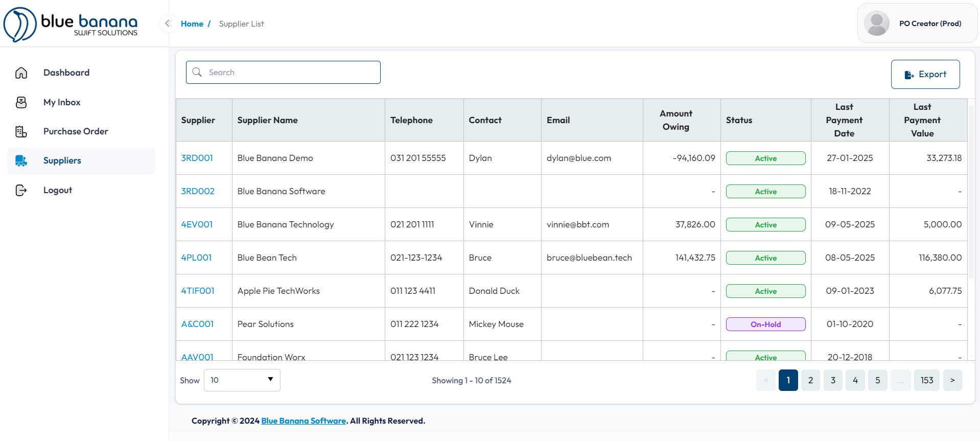Click the contact Donald Duck
Viewport: 980px width, 441px height.
tap(494, 291)
